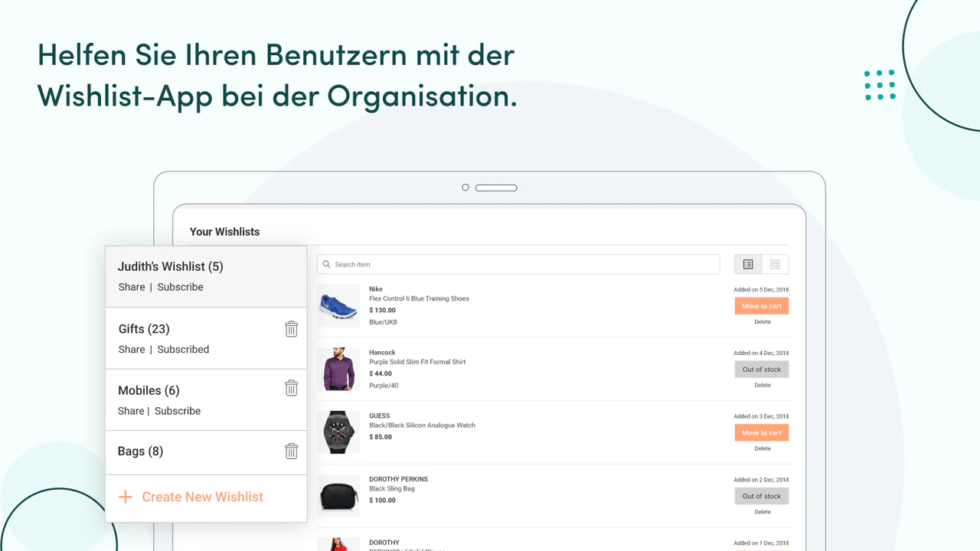The height and width of the screenshot is (551, 980).
Task: Click the trash icon for Mobiles wishlist
Action: (x=291, y=388)
